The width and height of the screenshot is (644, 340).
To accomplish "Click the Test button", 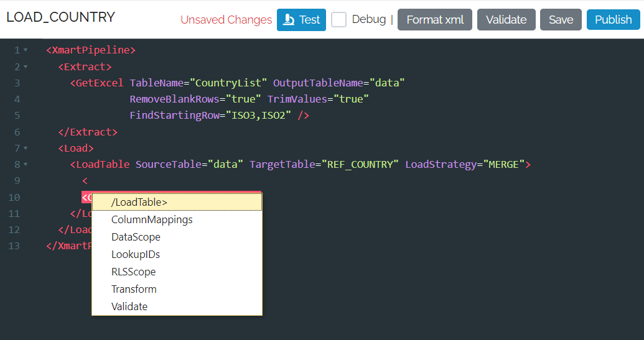I will click(301, 20).
